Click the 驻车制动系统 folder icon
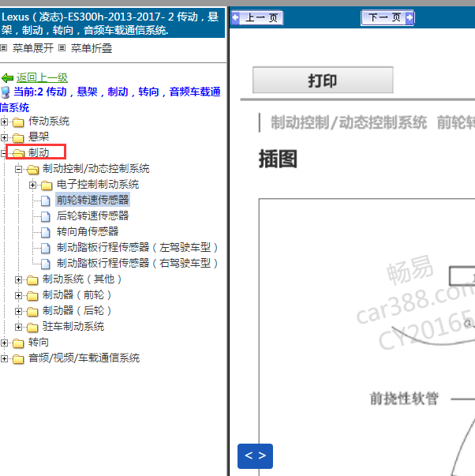Screen dimensions: 475x476 tap(32, 328)
